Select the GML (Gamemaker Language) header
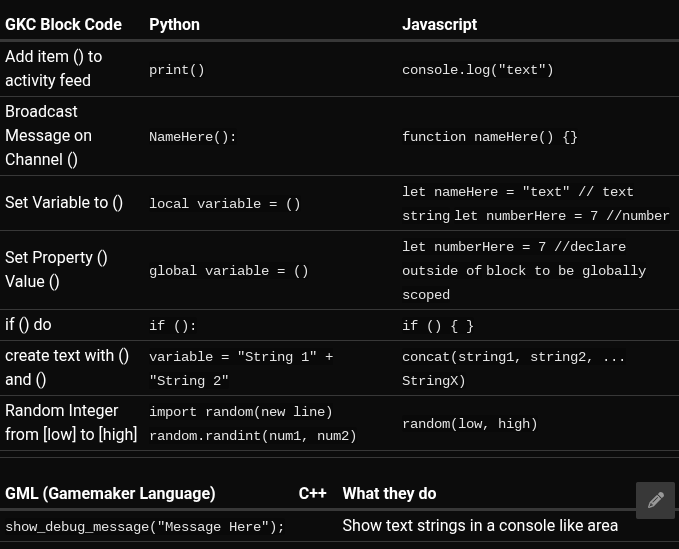 [110, 493]
